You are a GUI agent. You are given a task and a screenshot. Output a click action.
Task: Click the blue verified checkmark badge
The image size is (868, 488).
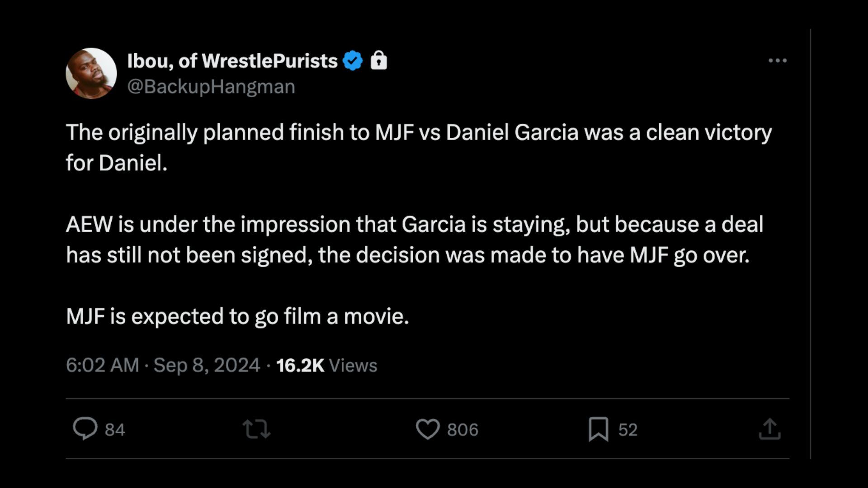(x=353, y=61)
